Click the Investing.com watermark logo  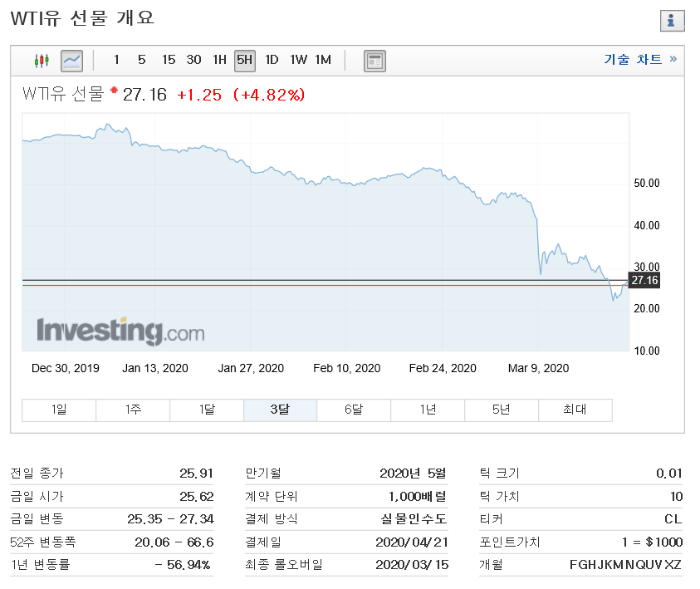point(120,331)
